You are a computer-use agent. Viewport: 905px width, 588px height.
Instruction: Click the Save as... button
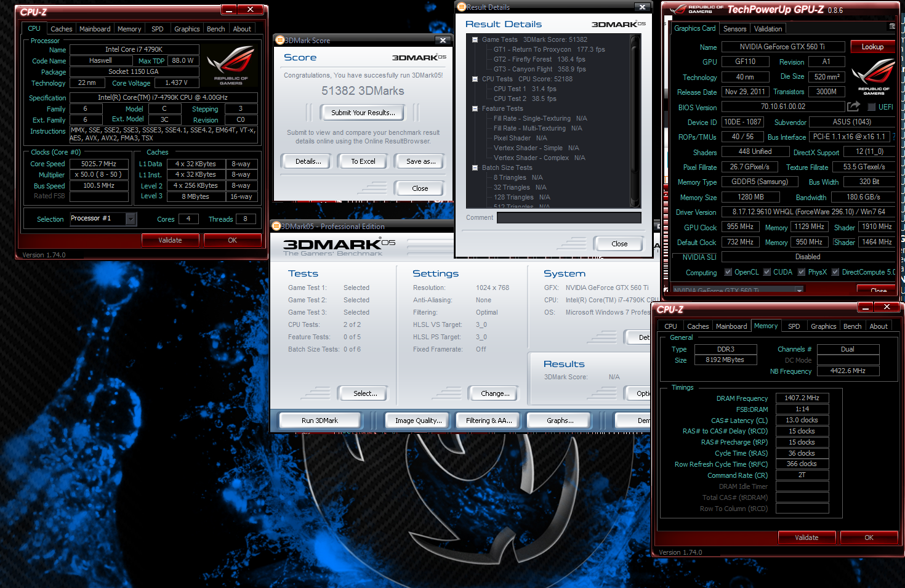pos(420,161)
